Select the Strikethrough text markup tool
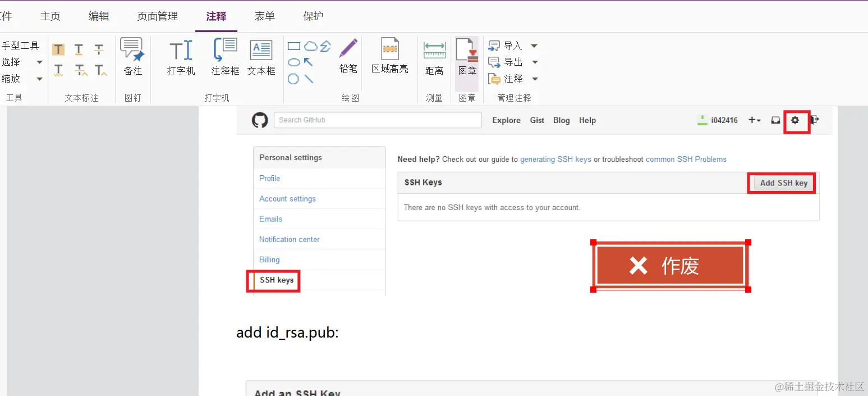 (x=99, y=49)
